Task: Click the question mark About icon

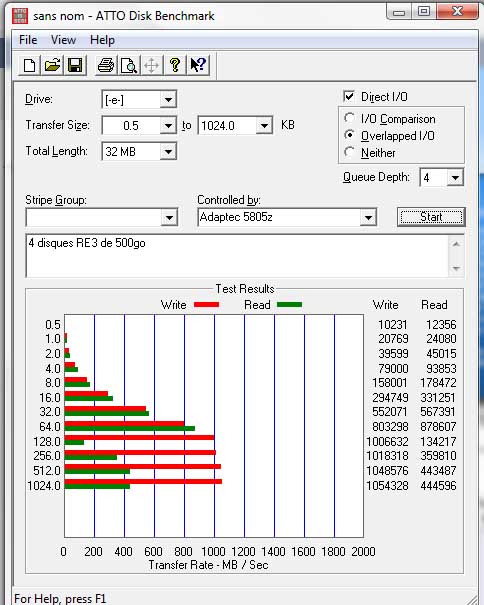Action: pyautogui.click(x=174, y=65)
